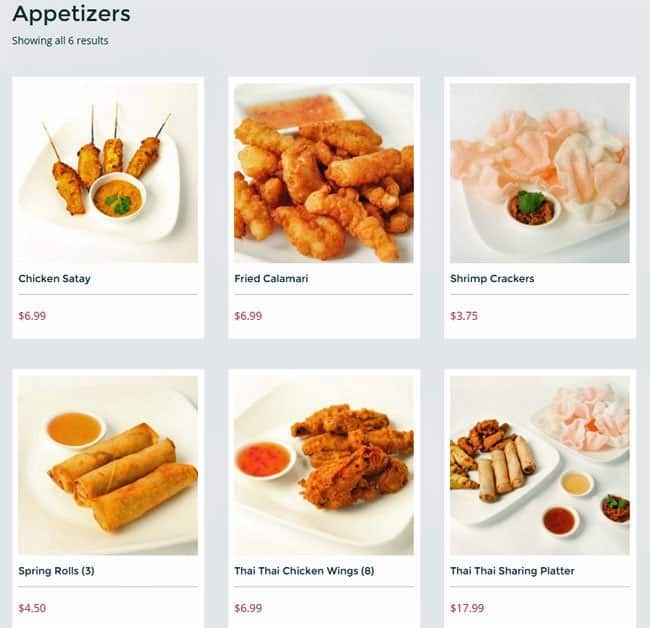650x628 pixels.
Task: Open the Shrimp Crackers product photo
Action: click(x=540, y=173)
